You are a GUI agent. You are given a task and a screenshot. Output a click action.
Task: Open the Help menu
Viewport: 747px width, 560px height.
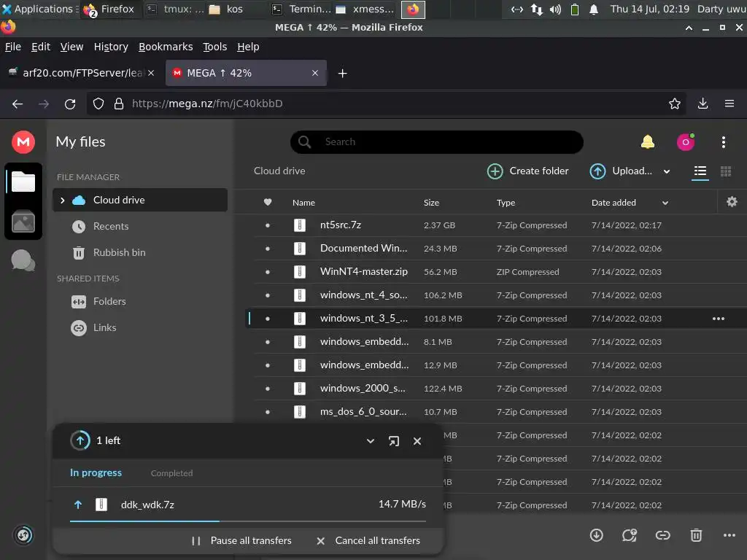[248, 47]
